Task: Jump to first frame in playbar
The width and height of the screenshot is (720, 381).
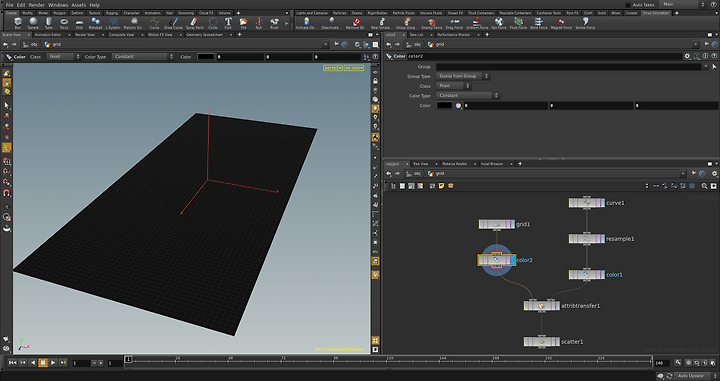Action: click(12, 363)
